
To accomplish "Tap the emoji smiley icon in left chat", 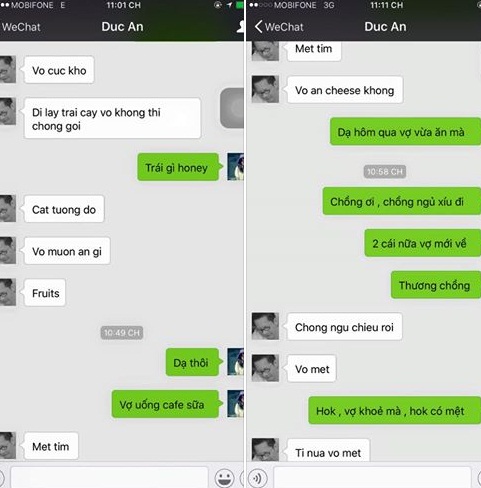I will pos(224,478).
